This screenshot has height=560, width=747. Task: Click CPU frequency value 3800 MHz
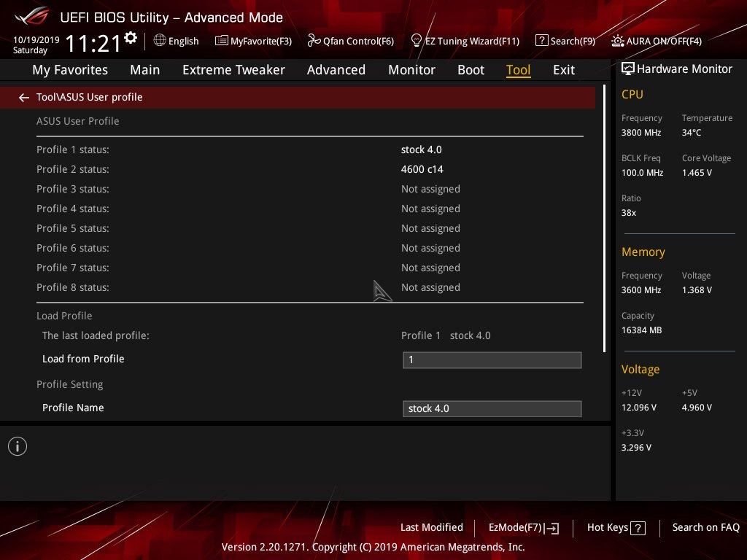pyautogui.click(x=641, y=133)
